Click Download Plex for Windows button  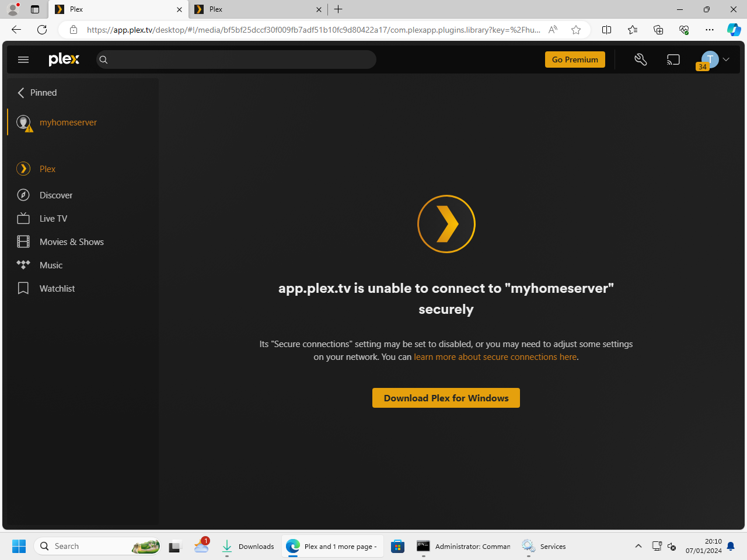tap(446, 398)
